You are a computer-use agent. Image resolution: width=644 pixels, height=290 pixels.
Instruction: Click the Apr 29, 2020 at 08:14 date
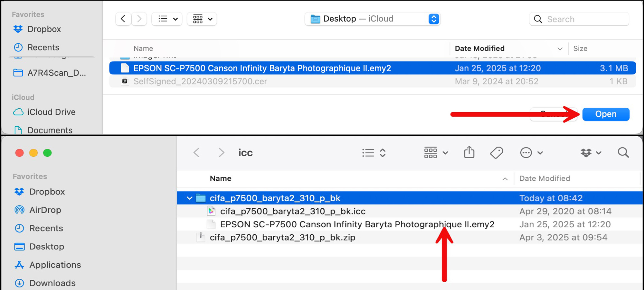(x=565, y=211)
